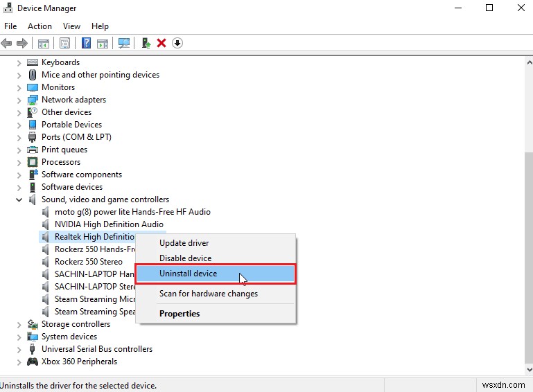
Task: Open the Properties toolbar icon
Action: coord(64,43)
